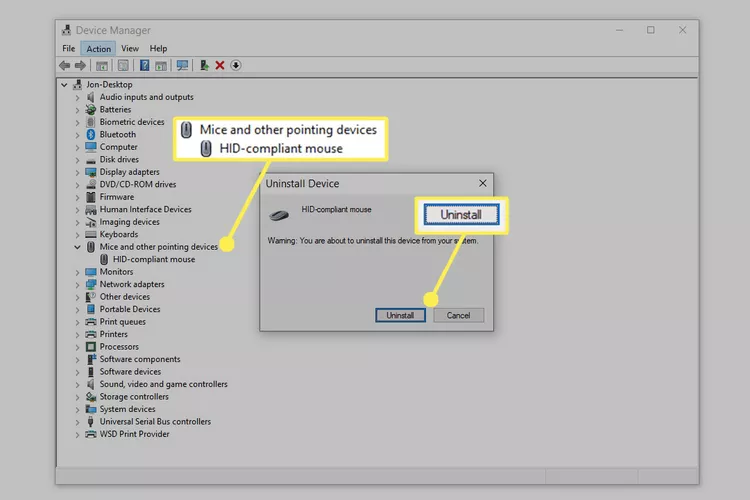Open the File menu
This screenshot has width=750, height=500.
(68, 48)
